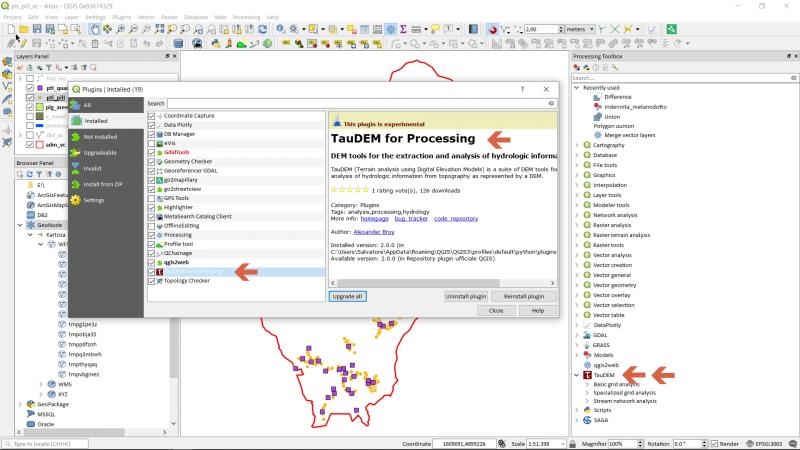Open the Raster menu
Image resolution: width=800 pixels, height=450 pixels.
169,17
